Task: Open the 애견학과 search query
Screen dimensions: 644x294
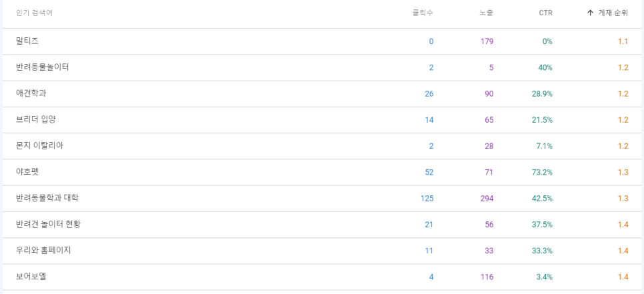Action: (31, 93)
